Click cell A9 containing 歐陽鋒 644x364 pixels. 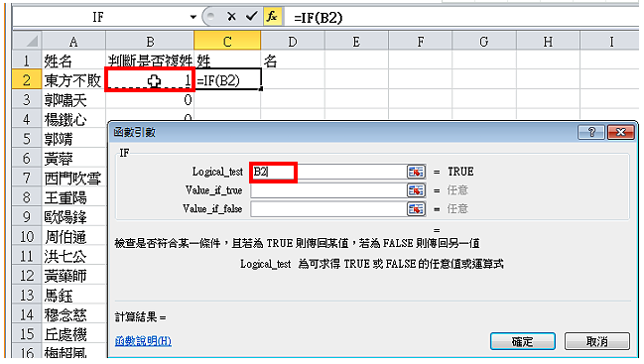point(73,216)
